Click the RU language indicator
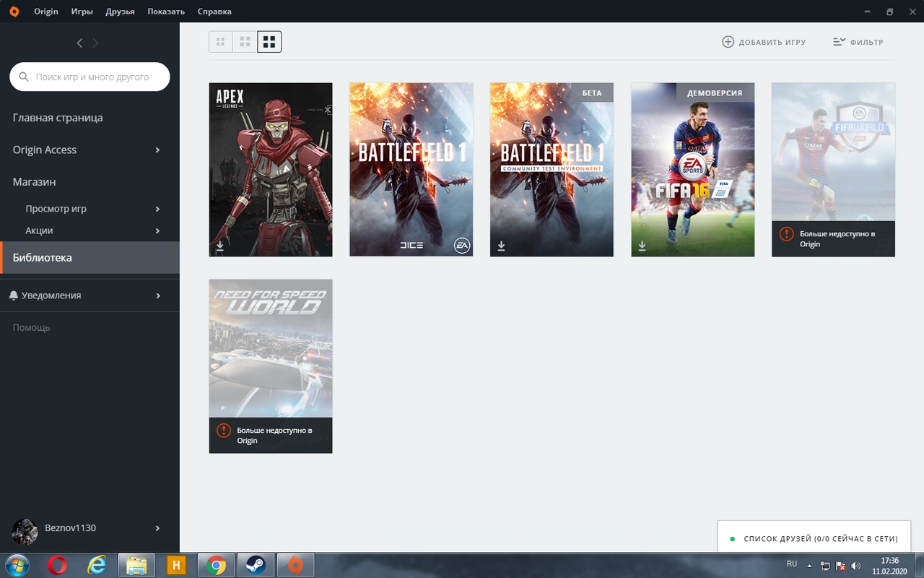Screen dimensions: 924x578 tap(791, 564)
